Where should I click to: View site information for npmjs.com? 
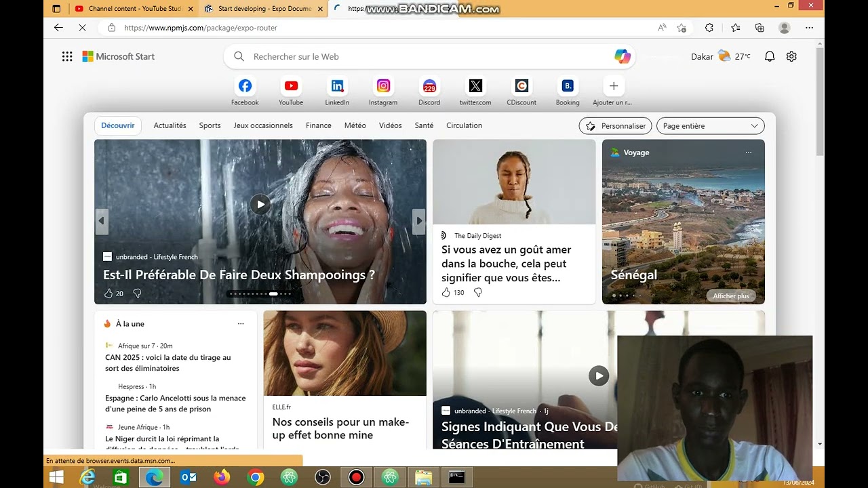pyautogui.click(x=111, y=28)
